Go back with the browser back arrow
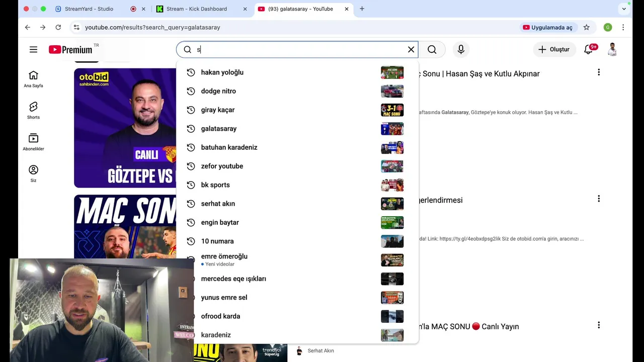Screen dimensions: 644x362 tap(27, 27)
